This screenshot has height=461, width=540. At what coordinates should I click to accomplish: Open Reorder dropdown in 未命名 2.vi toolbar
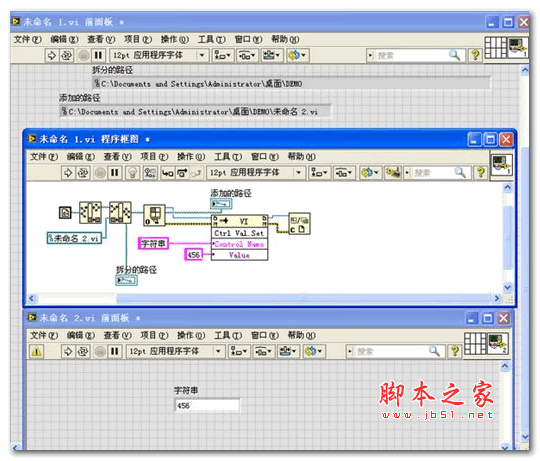point(314,352)
